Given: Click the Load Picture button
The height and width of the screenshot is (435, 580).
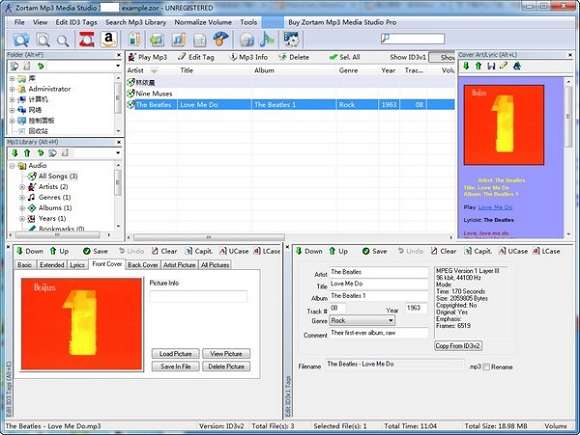Looking at the screenshot, I should coord(175,354).
